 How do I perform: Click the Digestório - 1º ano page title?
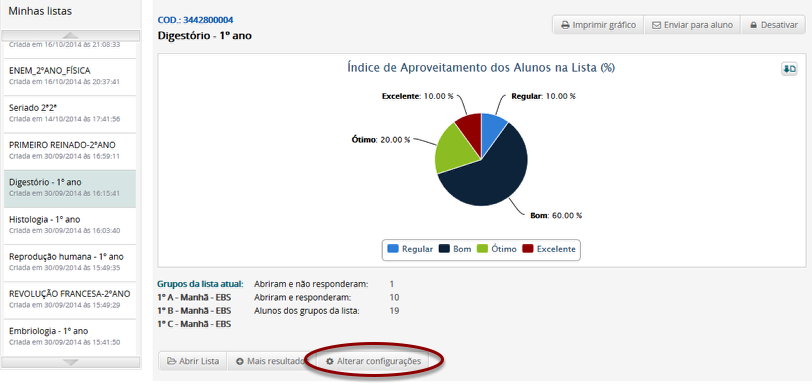click(205, 36)
